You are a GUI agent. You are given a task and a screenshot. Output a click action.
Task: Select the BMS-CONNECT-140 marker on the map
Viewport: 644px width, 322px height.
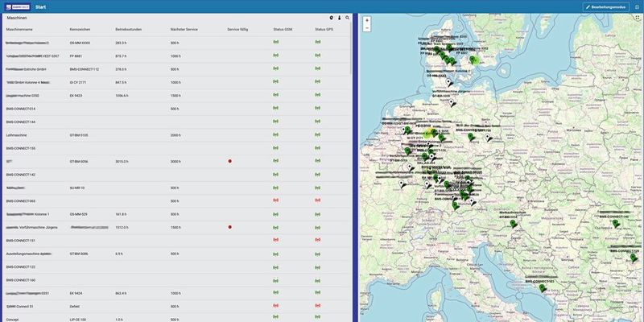(615, 223)
